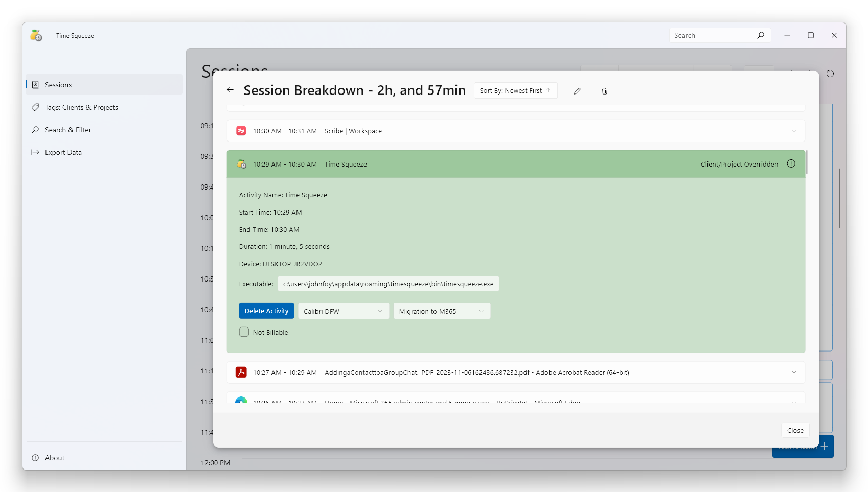Click the back arrow in Session Breakdown
The image size is (868, 492).
click(230, 90)
